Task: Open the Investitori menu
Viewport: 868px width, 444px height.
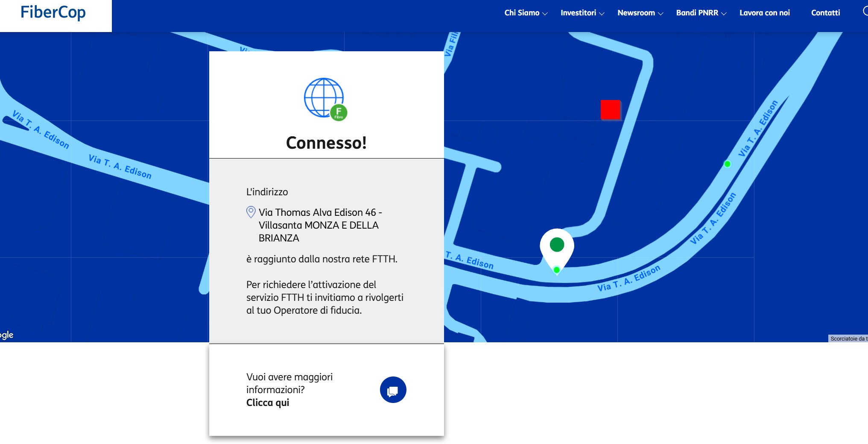Action: point(578,13)
